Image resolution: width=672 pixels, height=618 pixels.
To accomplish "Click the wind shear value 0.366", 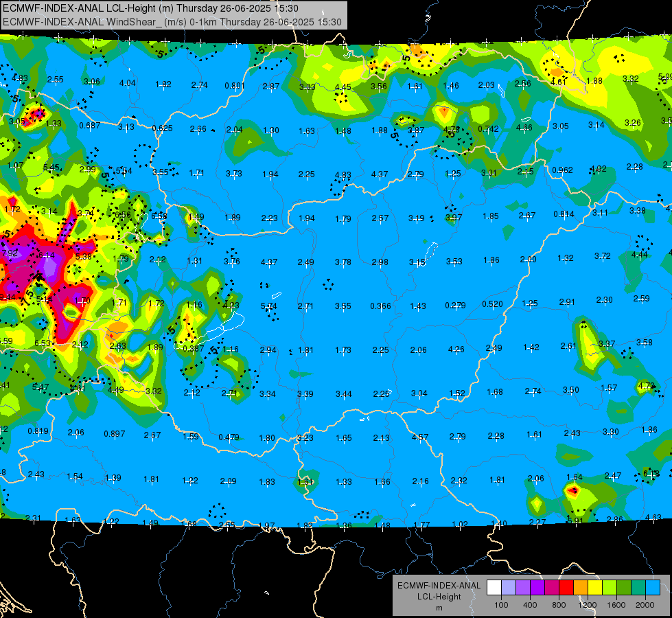I will [381, 306].
